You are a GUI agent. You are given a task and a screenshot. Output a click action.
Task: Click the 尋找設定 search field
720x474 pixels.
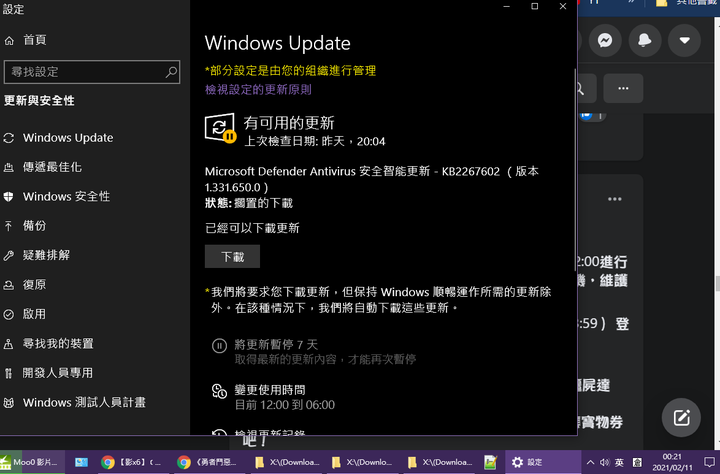pos(92,72)
